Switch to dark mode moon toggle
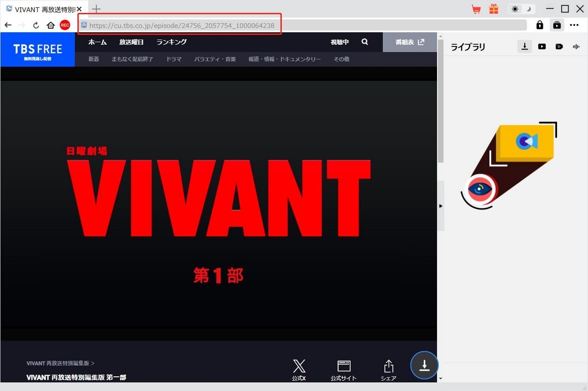588x391 pixels. (x=528, y=9)
